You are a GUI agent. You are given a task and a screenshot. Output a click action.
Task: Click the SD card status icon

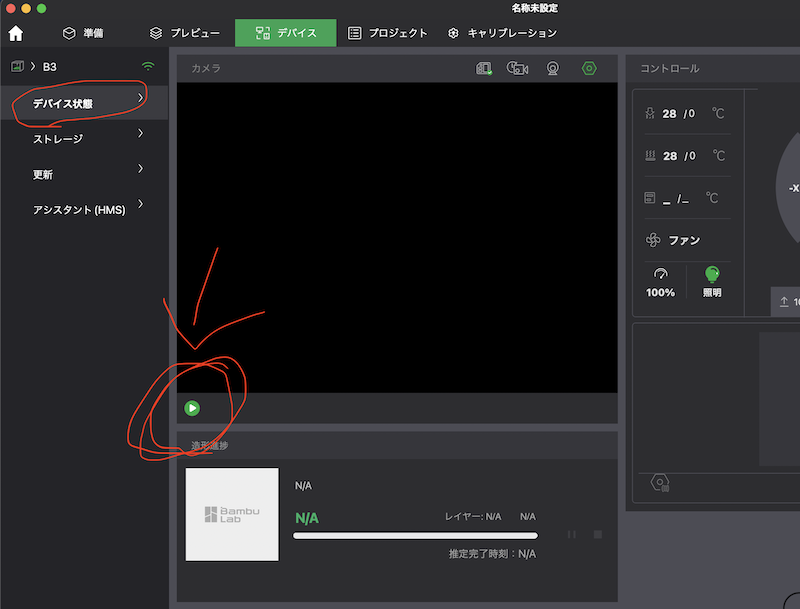[484, 68]
